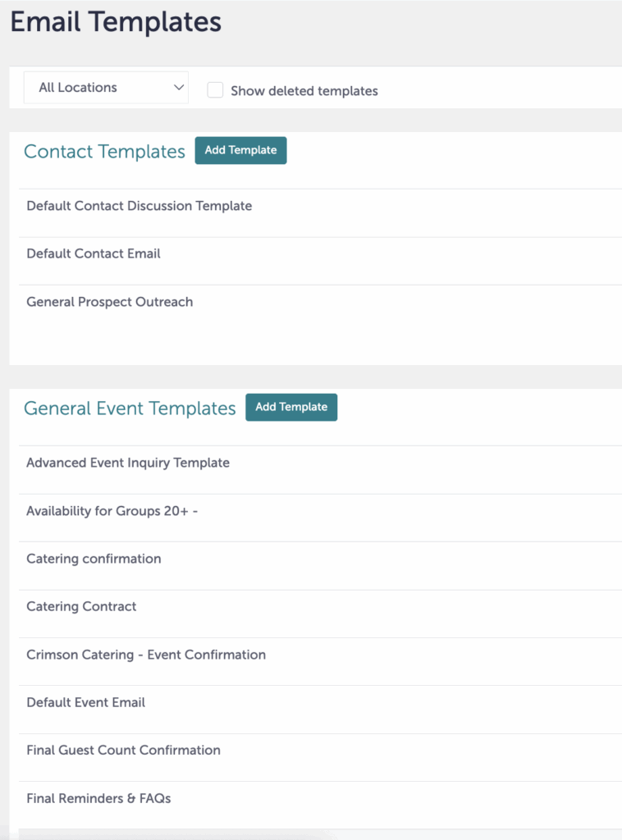Add Template under Contact Templates

click(x=240, y=151)
